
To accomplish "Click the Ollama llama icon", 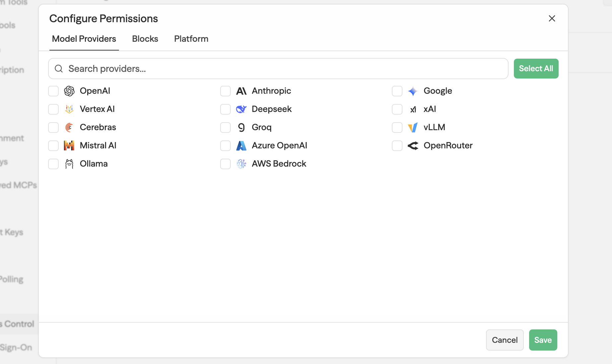I will (69, 163).
